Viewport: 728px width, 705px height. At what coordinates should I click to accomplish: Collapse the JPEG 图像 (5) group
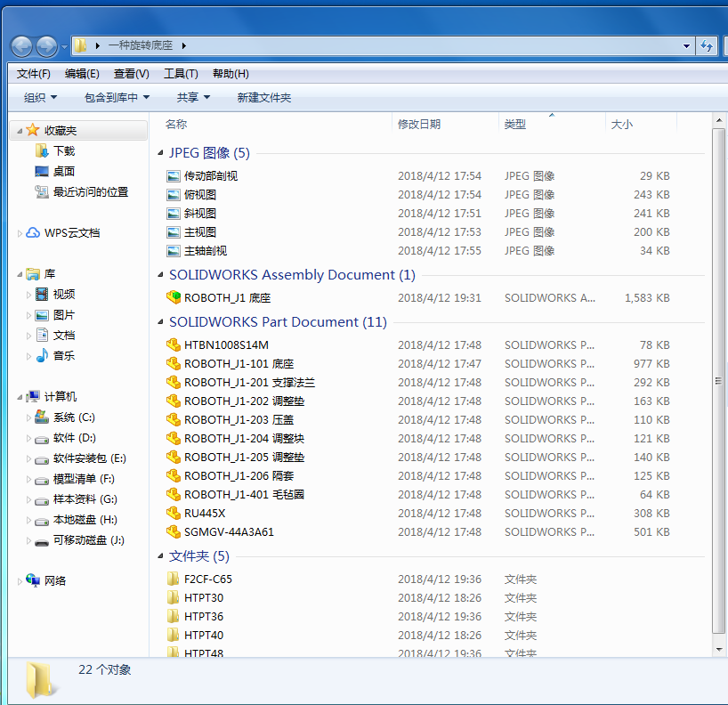[161, 153]
